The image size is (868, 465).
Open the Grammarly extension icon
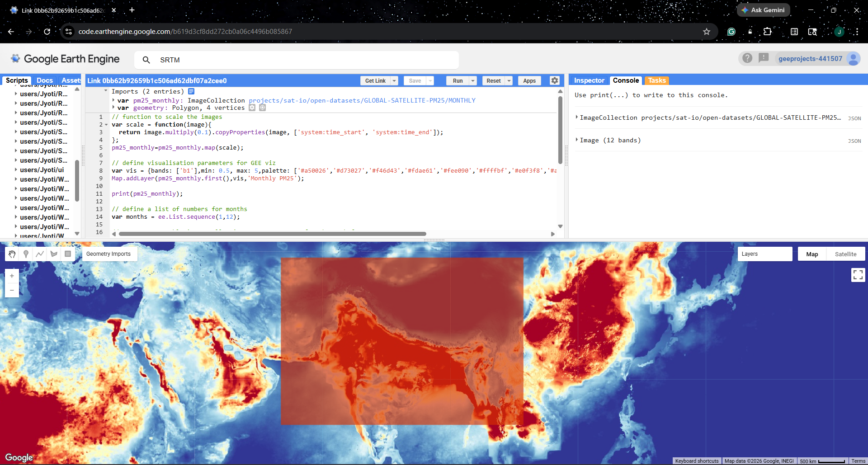click(x=731, y=32)
